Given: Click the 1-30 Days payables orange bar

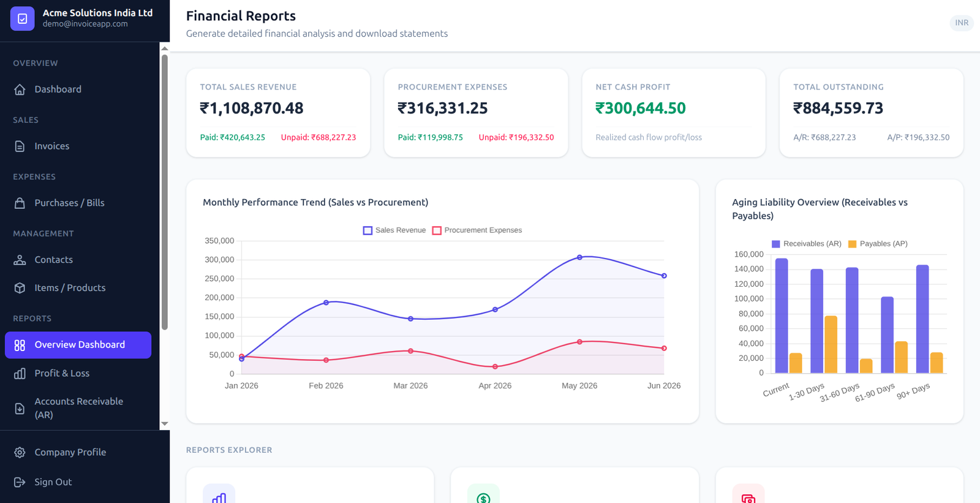Looking at the screenshot, I should coord(831,344).
